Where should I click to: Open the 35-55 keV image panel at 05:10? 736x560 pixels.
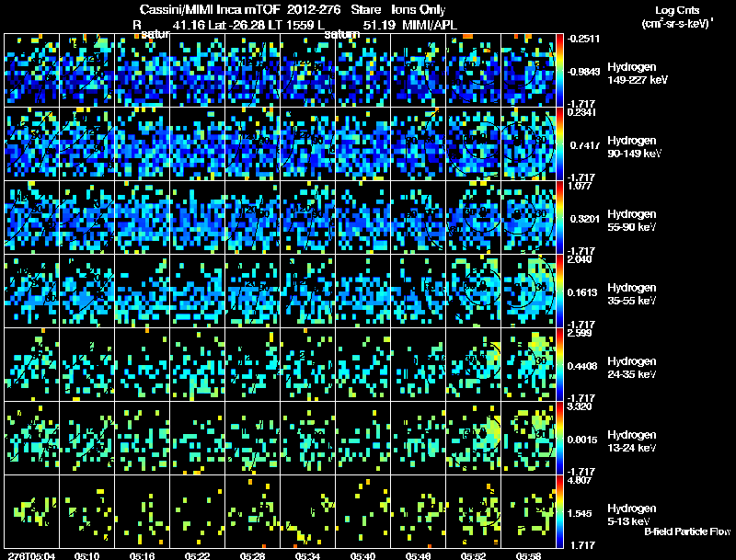86,291
